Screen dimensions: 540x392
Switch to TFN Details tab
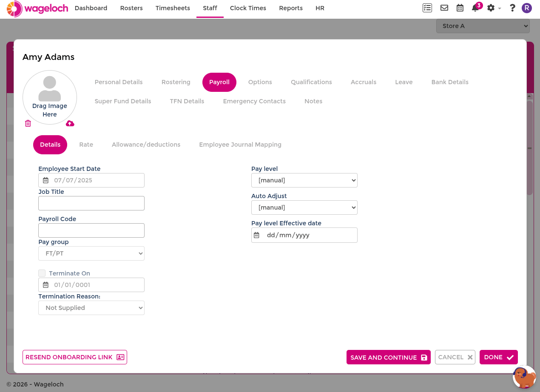coord(187,101)
